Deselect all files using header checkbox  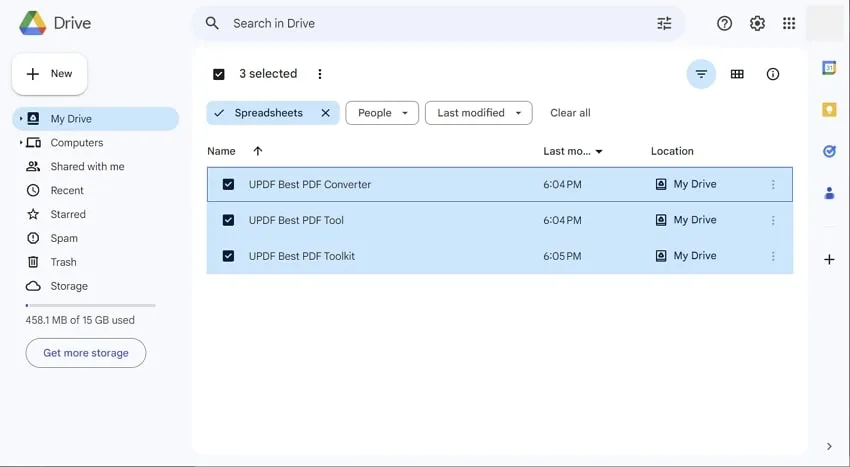coord(219,74)
